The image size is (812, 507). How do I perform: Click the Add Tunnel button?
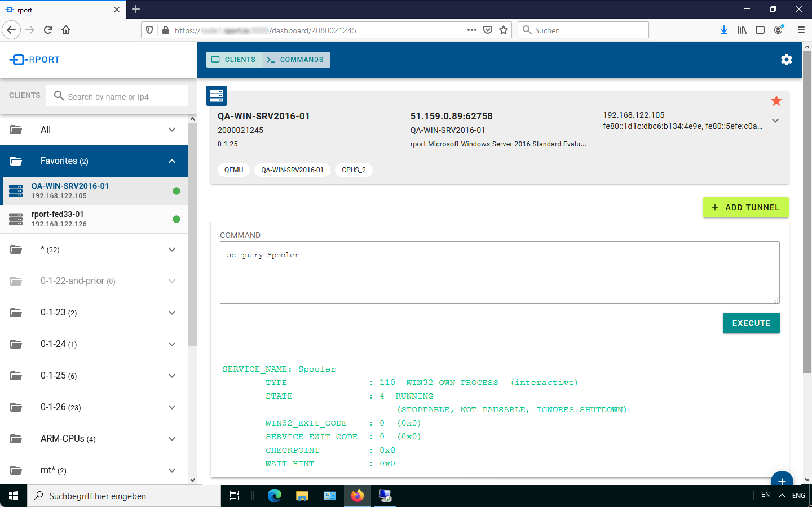[x=745, y=208]
